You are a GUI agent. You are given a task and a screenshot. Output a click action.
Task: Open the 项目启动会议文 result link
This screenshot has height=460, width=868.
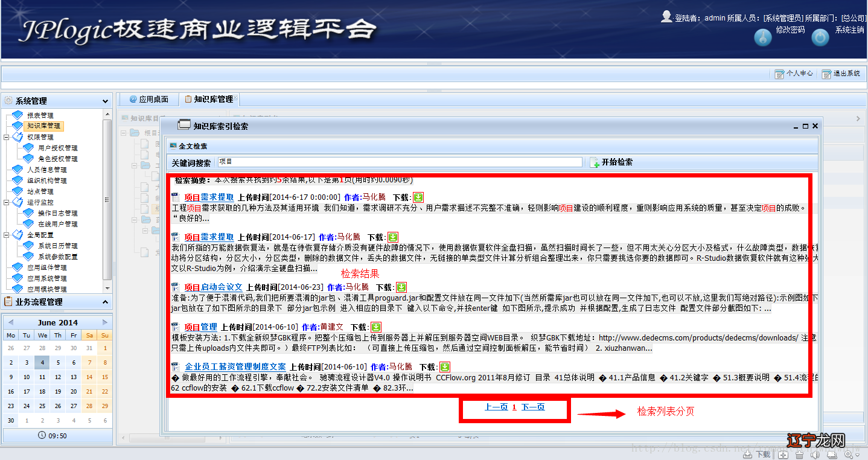(213, 287)
